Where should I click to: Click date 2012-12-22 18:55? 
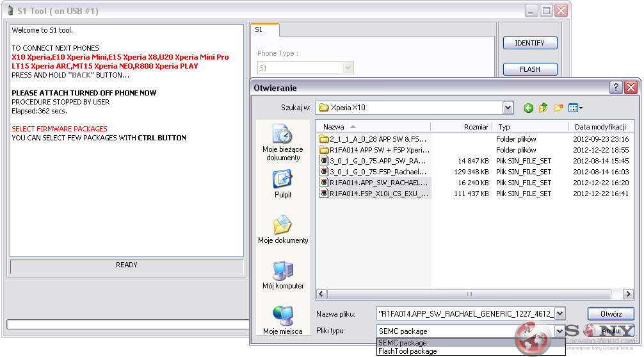tap(601, 150)
